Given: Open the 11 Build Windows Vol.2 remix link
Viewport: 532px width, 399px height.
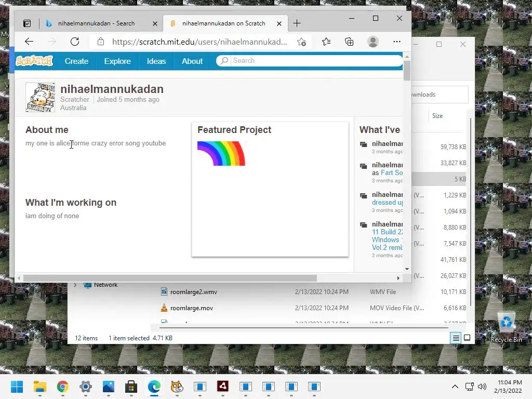Looking at the screenshot, I should 388,240.
